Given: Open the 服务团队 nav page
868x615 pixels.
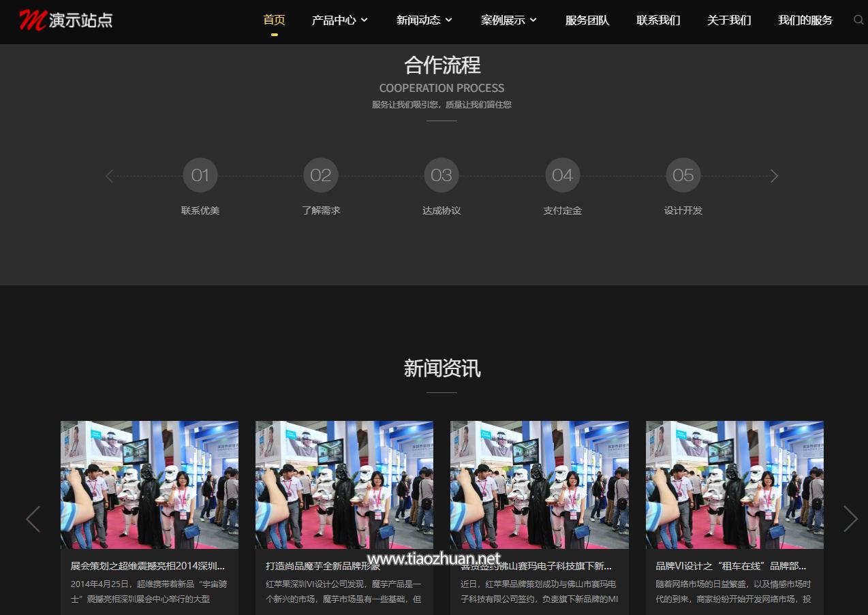Looking at the screenshot, I should click(587, 20).
